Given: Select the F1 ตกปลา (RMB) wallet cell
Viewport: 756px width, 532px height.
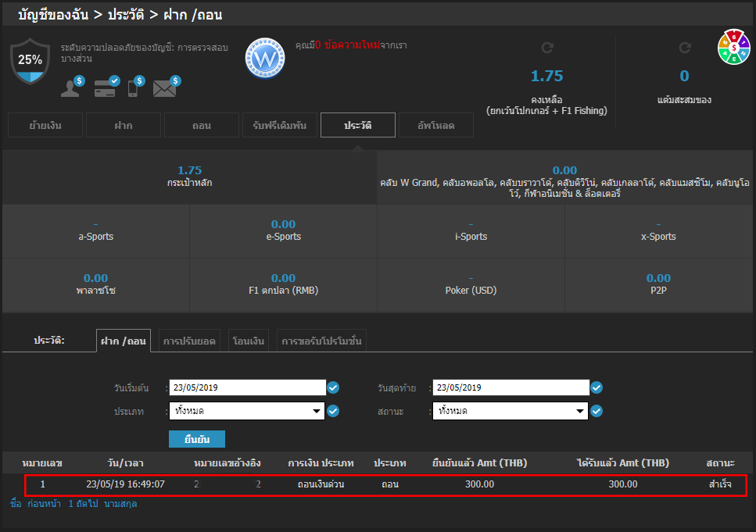Looking at the screenshot, I should [284, 285].
